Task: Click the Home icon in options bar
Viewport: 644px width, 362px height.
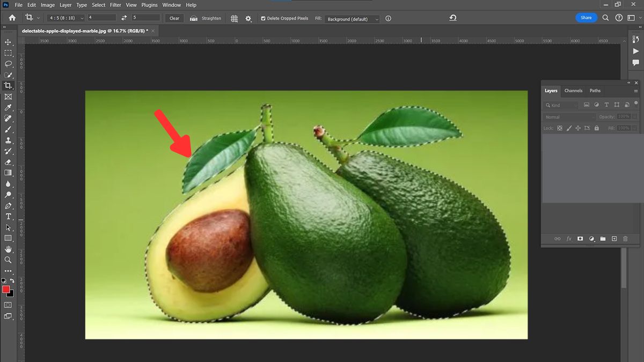Action: 12,18
